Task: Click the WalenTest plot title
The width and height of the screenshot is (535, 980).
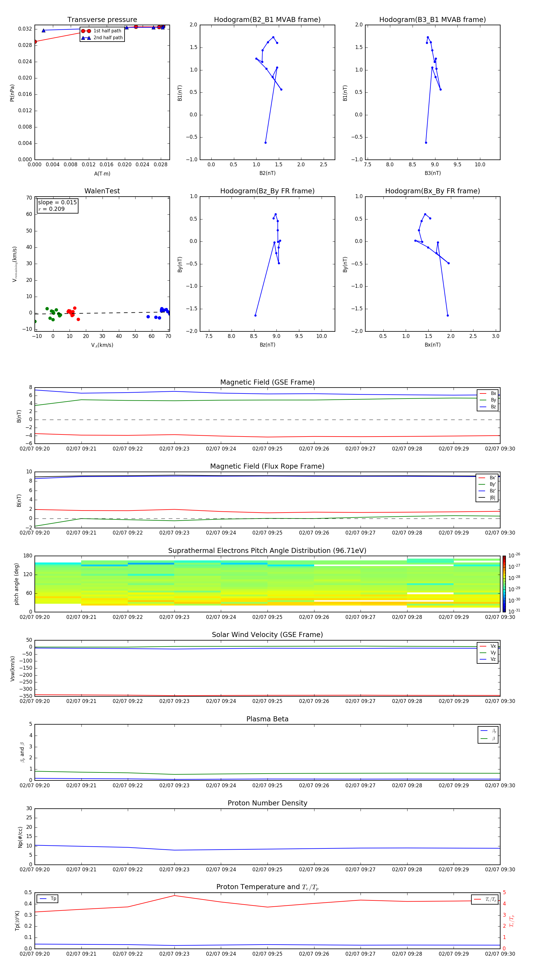Action: click(x=102, y=191)
